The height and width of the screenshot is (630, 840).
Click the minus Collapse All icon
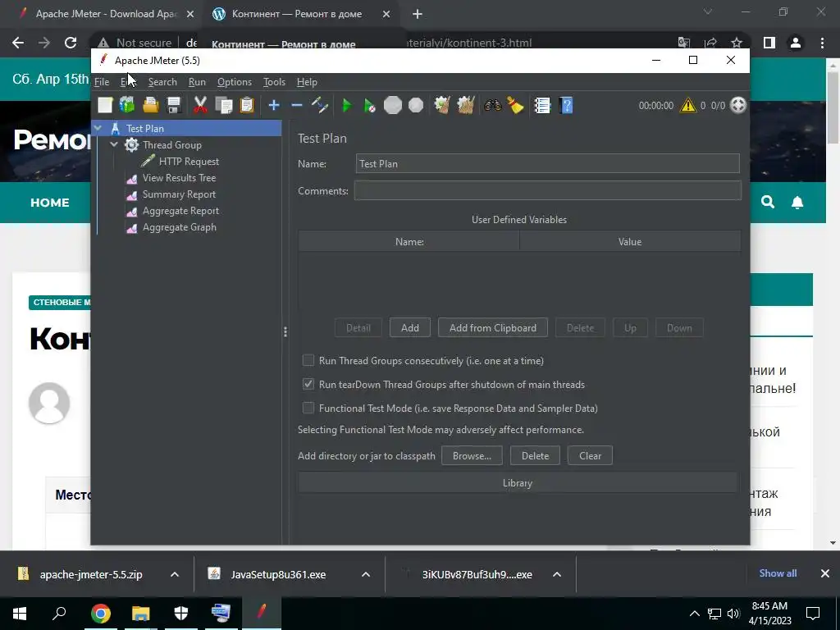(x=297, y=105)
